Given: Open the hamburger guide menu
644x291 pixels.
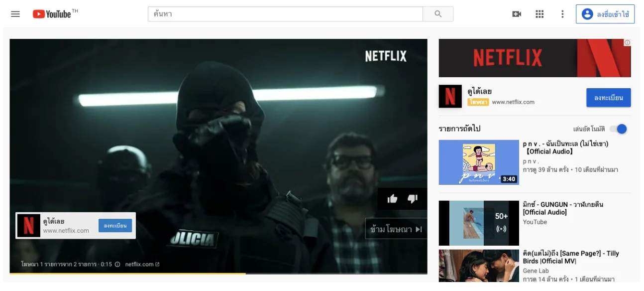Looking at the screenshot, I should (x=15, y=14).
